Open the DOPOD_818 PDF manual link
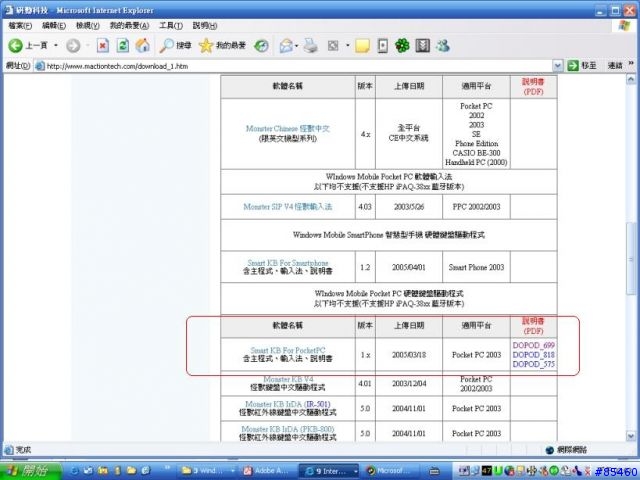The height and width of the screenshot is (480, 640). 533,355
